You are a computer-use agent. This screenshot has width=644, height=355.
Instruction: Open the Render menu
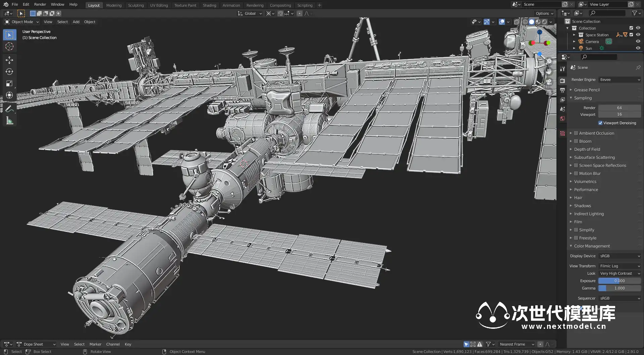click(40, 4)
